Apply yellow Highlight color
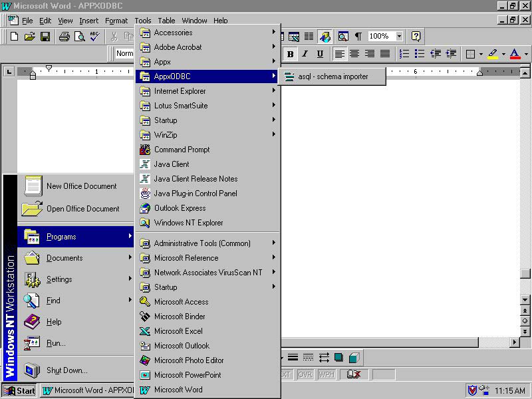The image size is (532, 399). (493, 54)
